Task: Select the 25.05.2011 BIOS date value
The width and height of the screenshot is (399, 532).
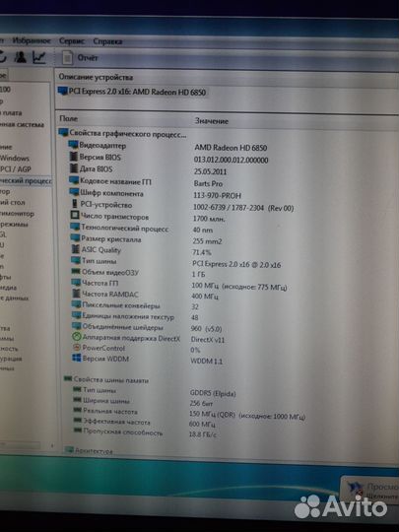Action: (x=210, y=171)
